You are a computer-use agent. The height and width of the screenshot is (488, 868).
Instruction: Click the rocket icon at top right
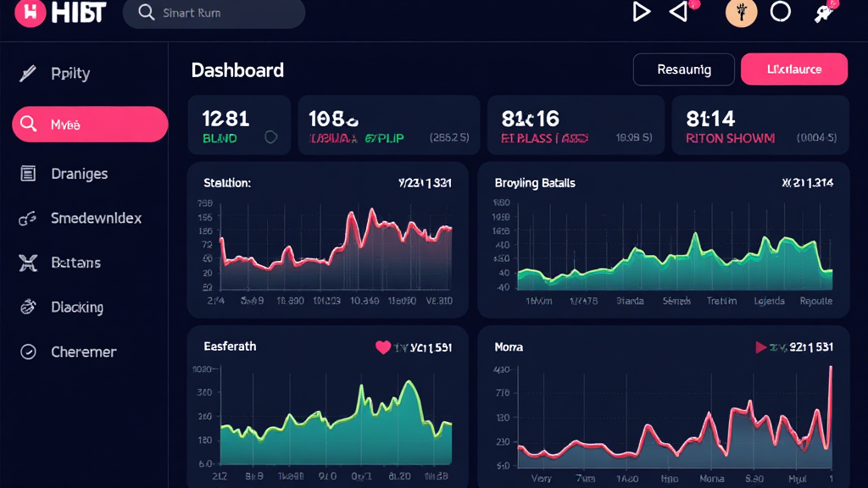coord(821,13)
